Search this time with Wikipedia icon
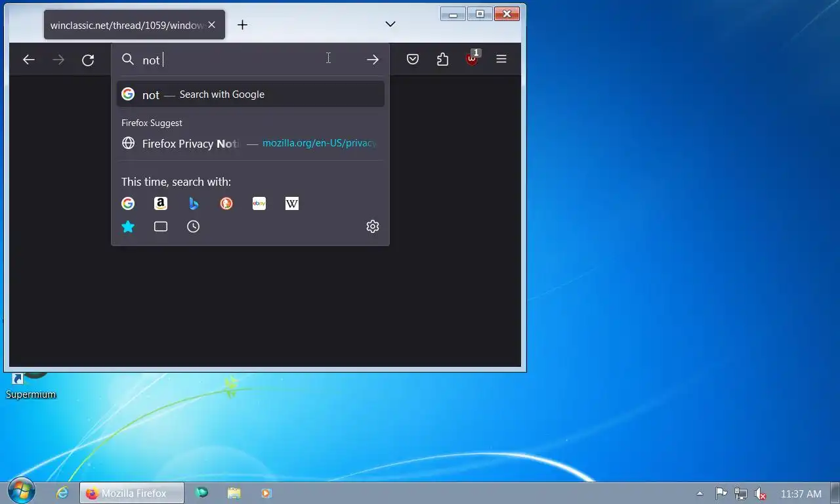This screenshot has height=504, width=840. pyautogui.click(x=292, y=203)
